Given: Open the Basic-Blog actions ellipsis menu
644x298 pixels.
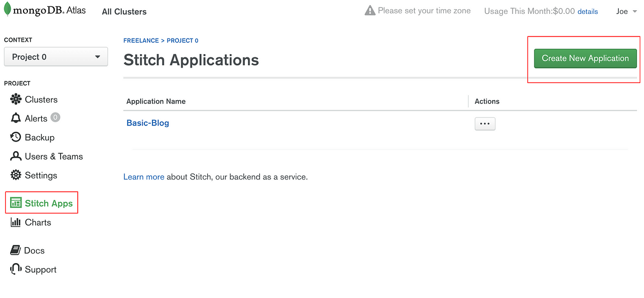Looking at the screenshot, I should tap(485, 124).
